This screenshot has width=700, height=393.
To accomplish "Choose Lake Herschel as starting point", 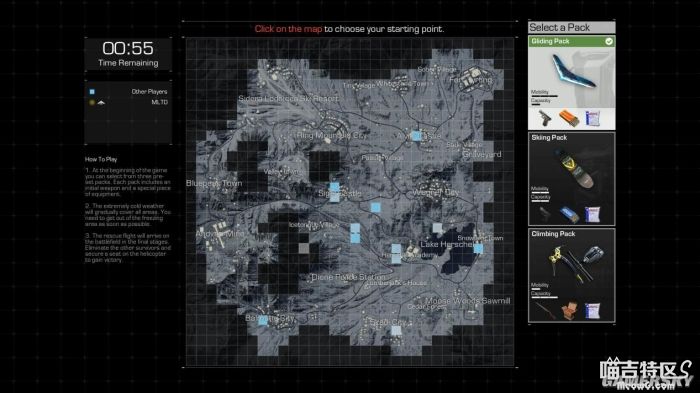I will coord(446,244).
